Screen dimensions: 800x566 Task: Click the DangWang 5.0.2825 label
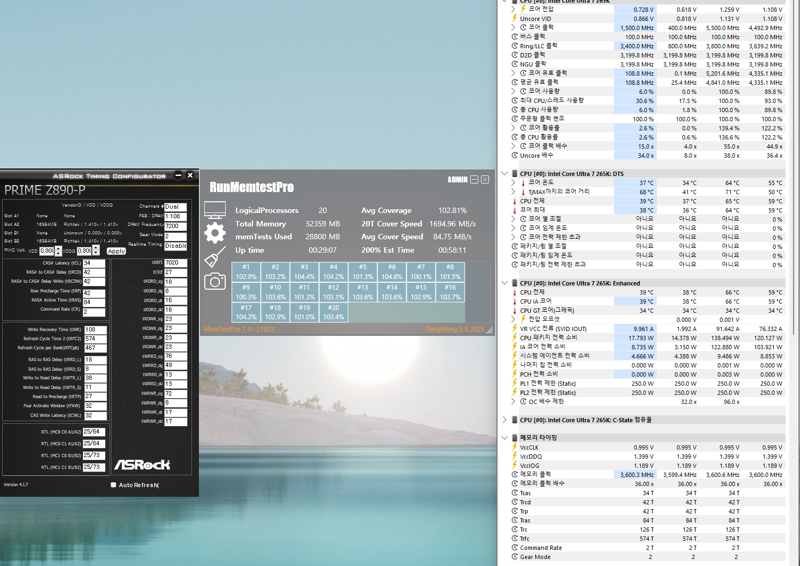click(x=455, y=329)
